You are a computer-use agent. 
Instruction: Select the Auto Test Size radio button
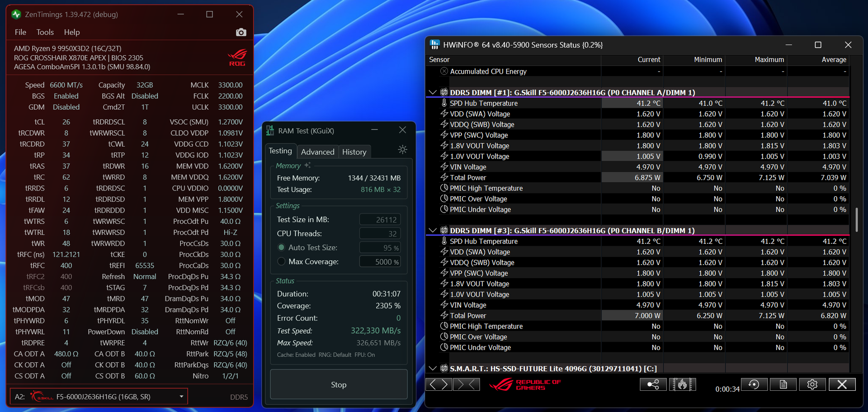click(281, 247)
